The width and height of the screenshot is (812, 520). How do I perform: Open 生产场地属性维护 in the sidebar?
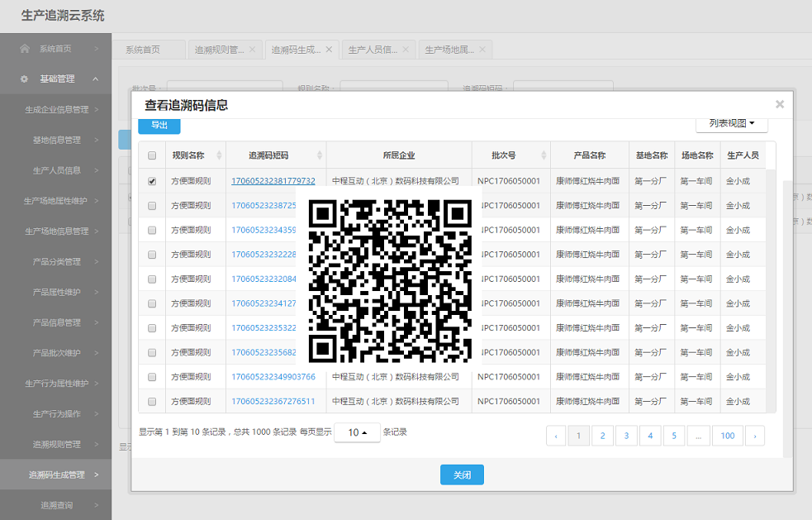(x=56, y=201)
